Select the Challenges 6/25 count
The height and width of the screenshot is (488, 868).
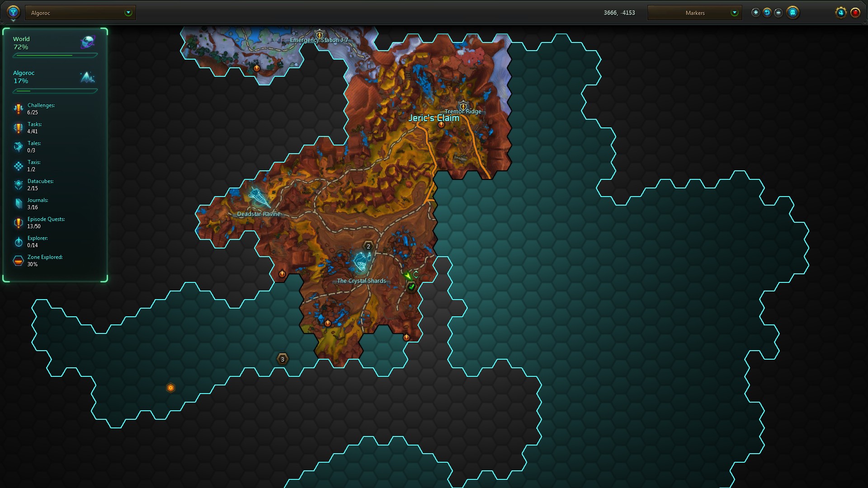tap(33, 113)
